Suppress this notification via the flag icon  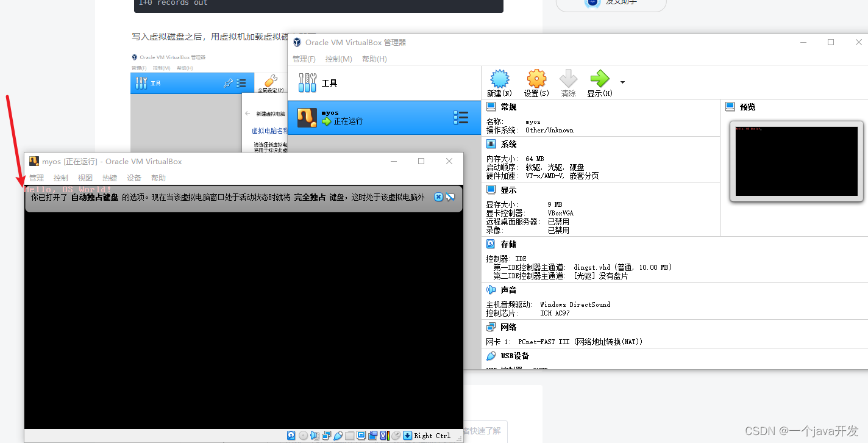[450, 196]
